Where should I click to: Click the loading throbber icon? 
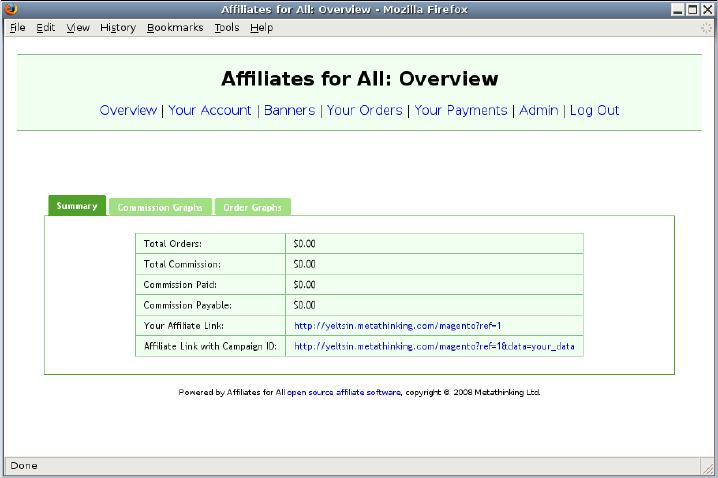(707, 28)
